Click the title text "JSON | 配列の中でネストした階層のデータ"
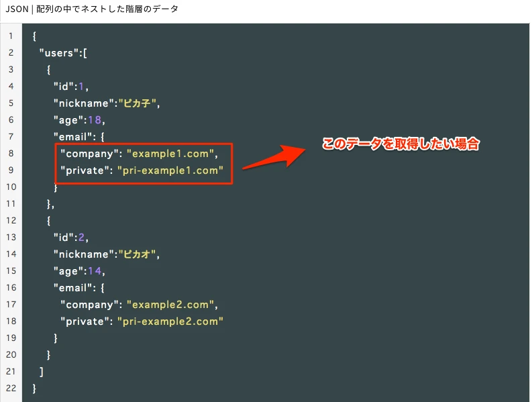This screenshot has width=532, height=402. [x=92, y=9]
